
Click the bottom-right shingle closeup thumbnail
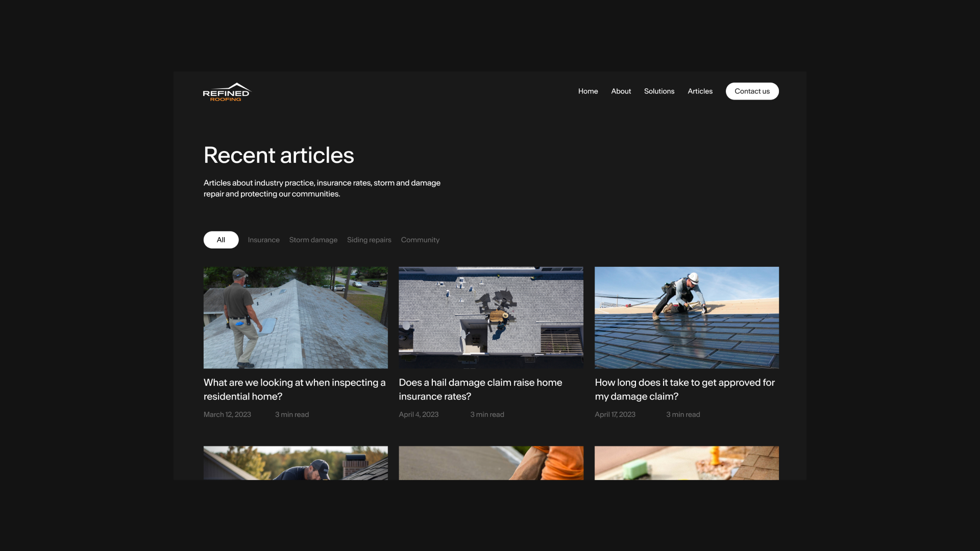tap(687, 463)
